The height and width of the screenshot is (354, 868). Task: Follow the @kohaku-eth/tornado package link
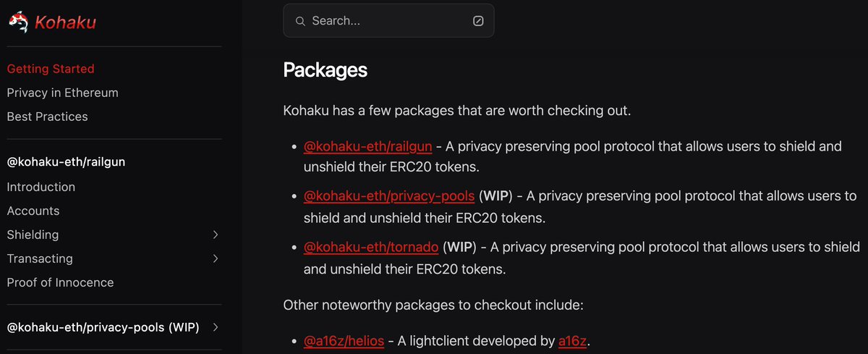click(x=371, y=247)
